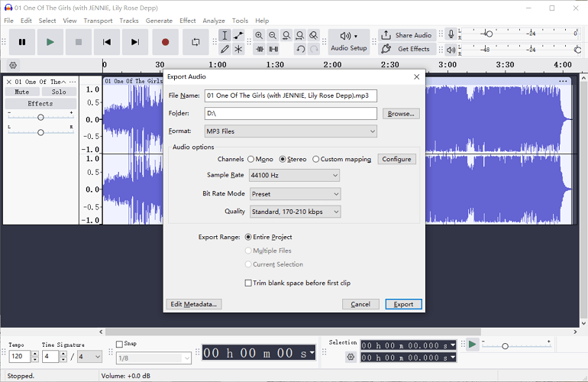Image resolution: width=588 pixels, height=382 pixels.
Task: Adjust the track gain slider
Action: point(40,117)
